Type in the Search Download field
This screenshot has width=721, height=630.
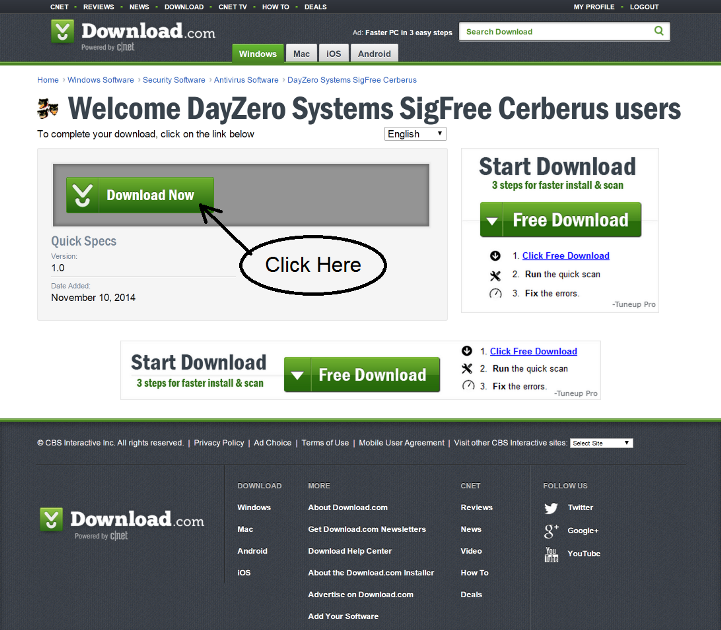[x=555, y=32]
